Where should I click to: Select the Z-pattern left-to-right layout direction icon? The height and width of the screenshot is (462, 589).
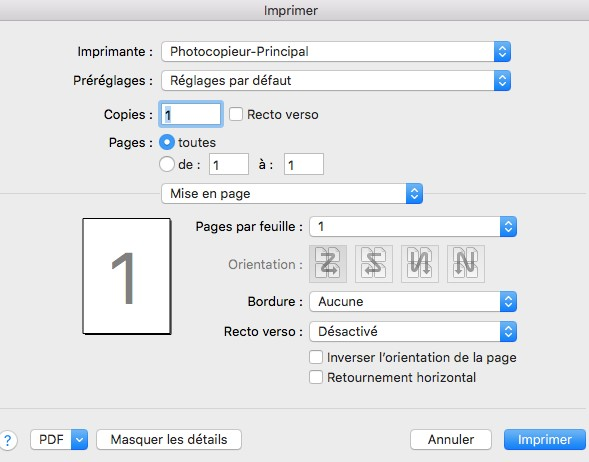[328, 264]
